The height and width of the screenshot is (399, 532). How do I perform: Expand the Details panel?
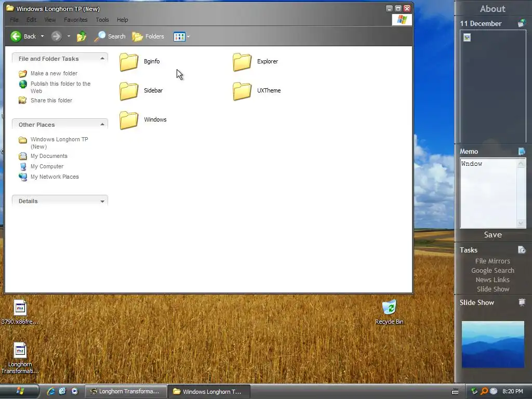(102, 201)
